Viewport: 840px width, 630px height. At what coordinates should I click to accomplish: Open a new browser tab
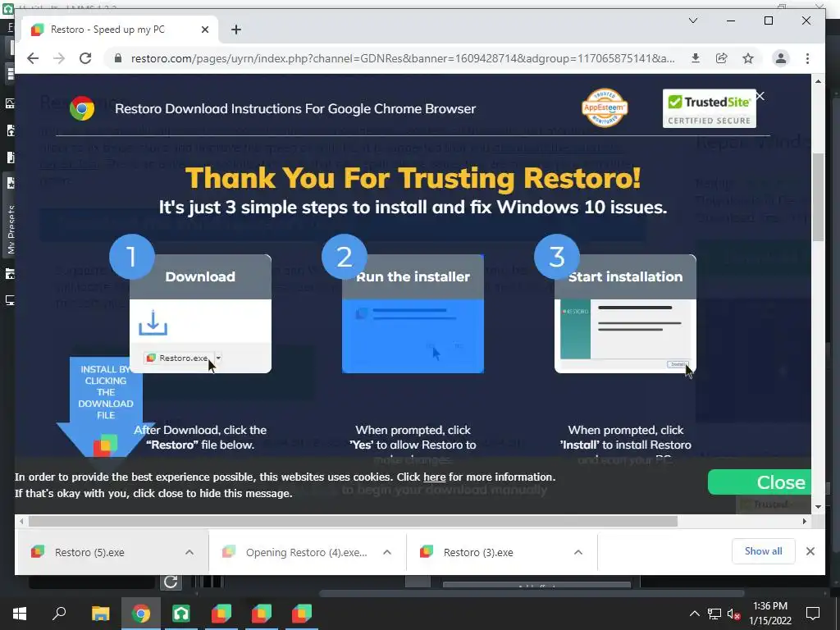[236, 30]
